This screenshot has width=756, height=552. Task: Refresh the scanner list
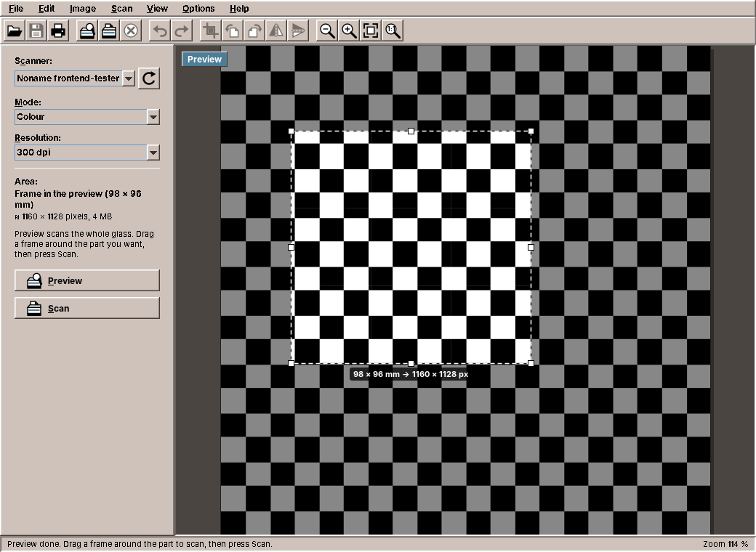click(x=149, y=78)
